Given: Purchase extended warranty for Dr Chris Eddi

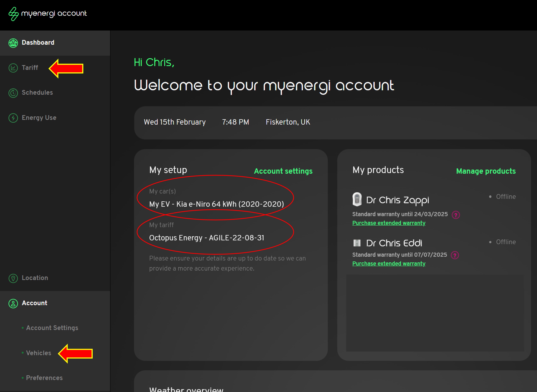Looking at the screenshot, I should [x=389, y=264].
